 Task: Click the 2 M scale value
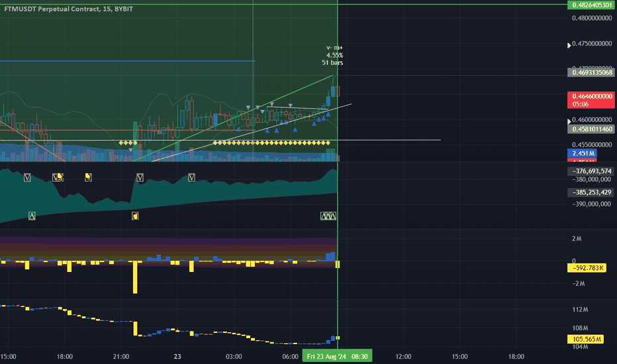coord(577,239)
